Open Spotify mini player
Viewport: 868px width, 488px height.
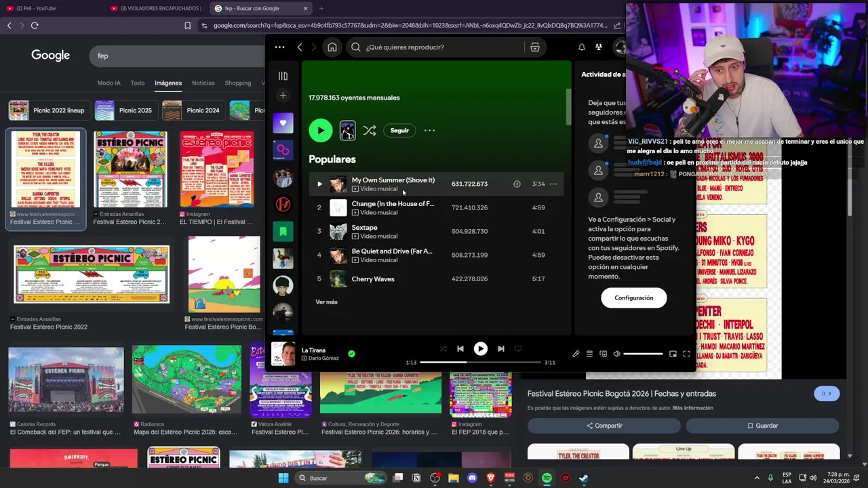pos(673,354)
